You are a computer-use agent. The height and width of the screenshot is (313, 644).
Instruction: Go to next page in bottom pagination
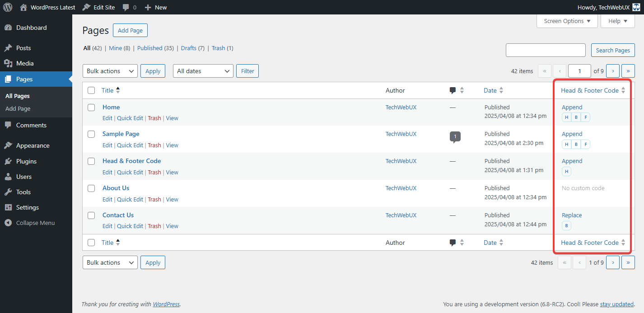[x=613, y=262]
